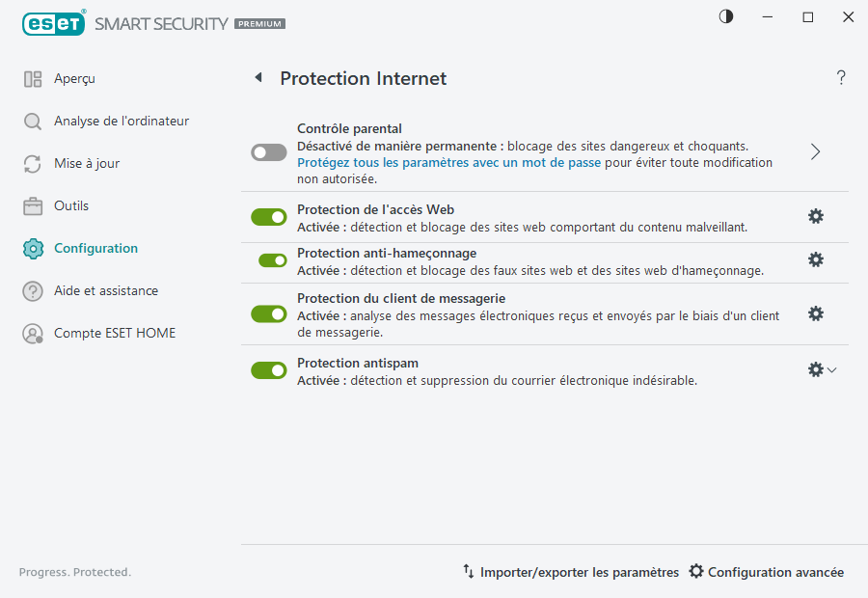The image size is (868, 598).
Task: Open Aide et assistance question icon
Action: tap(31, 290)
